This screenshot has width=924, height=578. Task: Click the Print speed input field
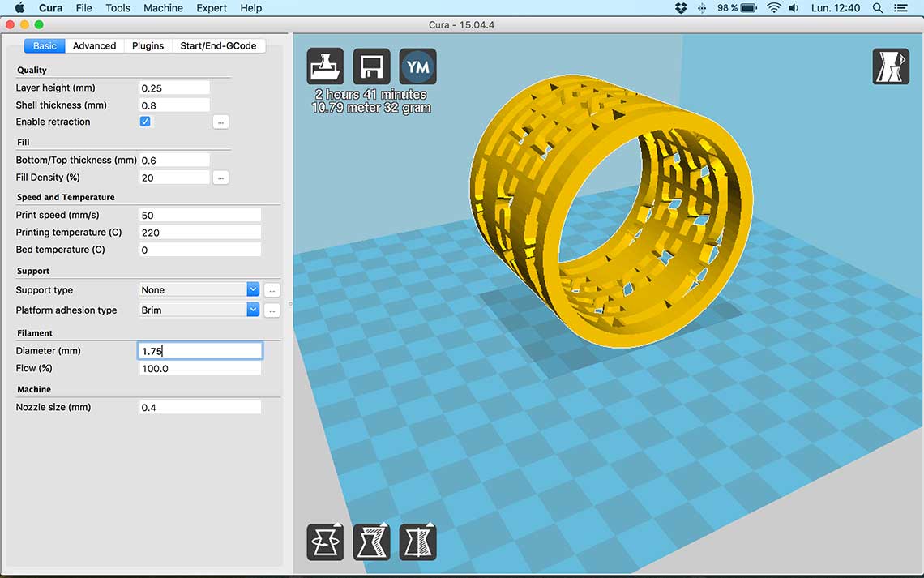click(199, 215)
